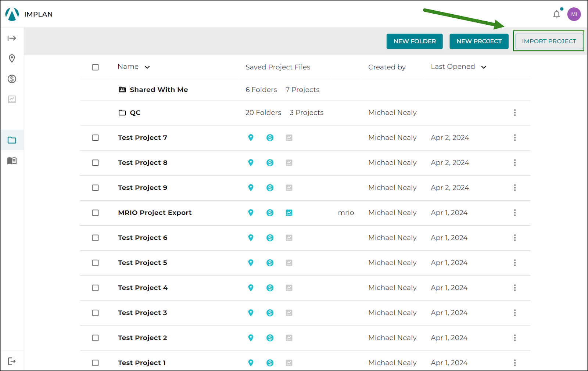Open the Projects folder icon in sidebar
Image resolution: width=588 pixels, height=371 pixels.
coord(12,140)
